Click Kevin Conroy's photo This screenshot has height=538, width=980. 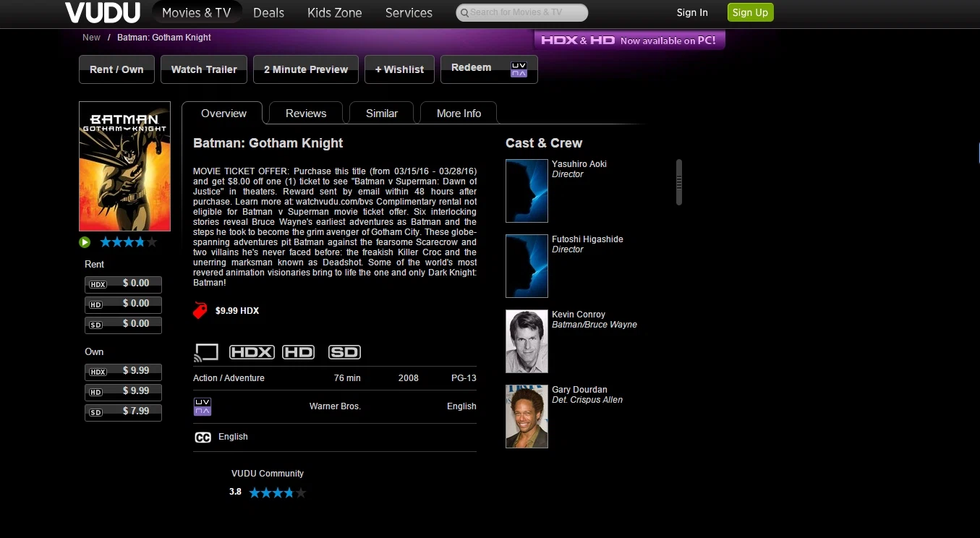point(527,341)
